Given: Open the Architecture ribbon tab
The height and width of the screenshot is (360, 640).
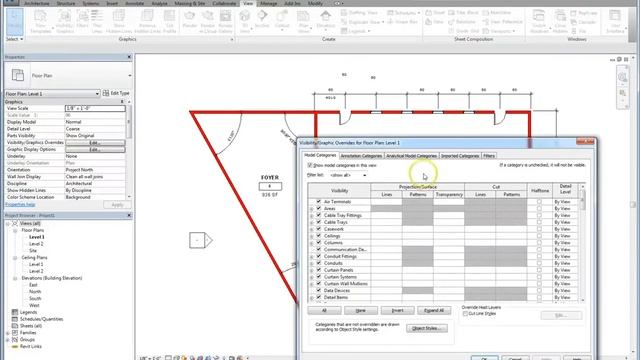Looking at the screenshot, I should pyautogui.click(x=37, y=3).
